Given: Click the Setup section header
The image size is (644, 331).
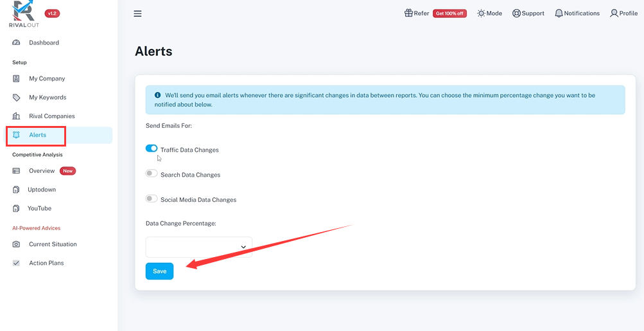Looking at the screenshot, I should [19, 62].
